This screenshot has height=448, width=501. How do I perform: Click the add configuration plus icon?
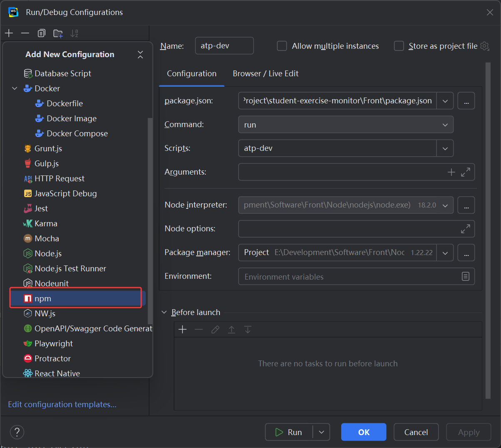tap(9, 33)
